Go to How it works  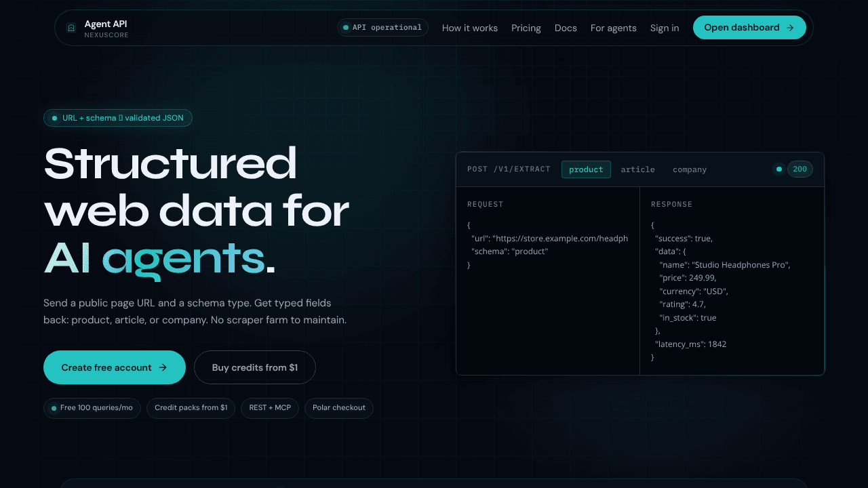(470, 28)
